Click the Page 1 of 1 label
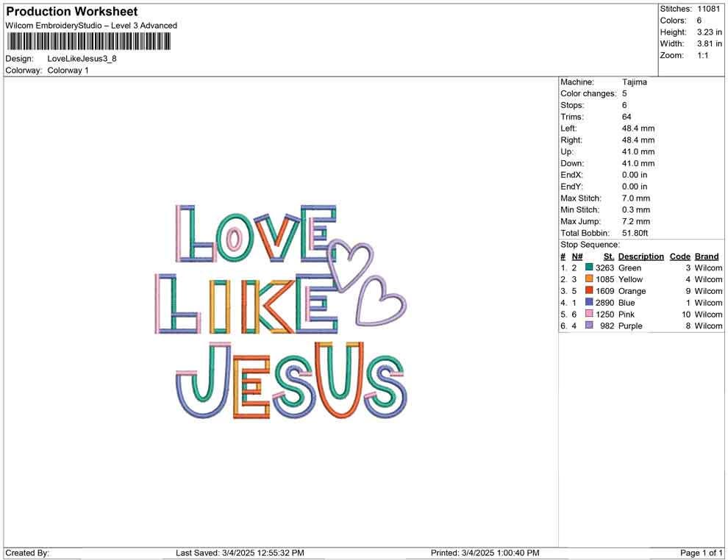The image size is (728, 560). (x=701, y=552)
